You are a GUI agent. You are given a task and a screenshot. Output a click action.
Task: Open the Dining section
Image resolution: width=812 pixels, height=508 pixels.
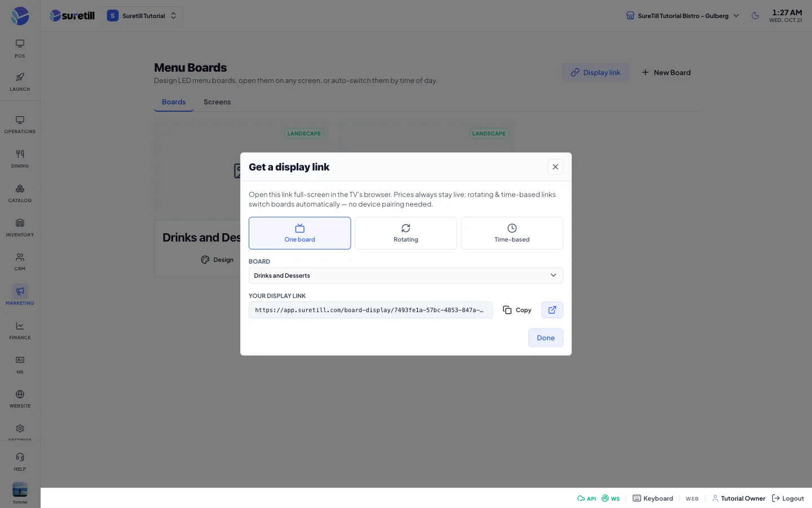click(x=20, y=159)
